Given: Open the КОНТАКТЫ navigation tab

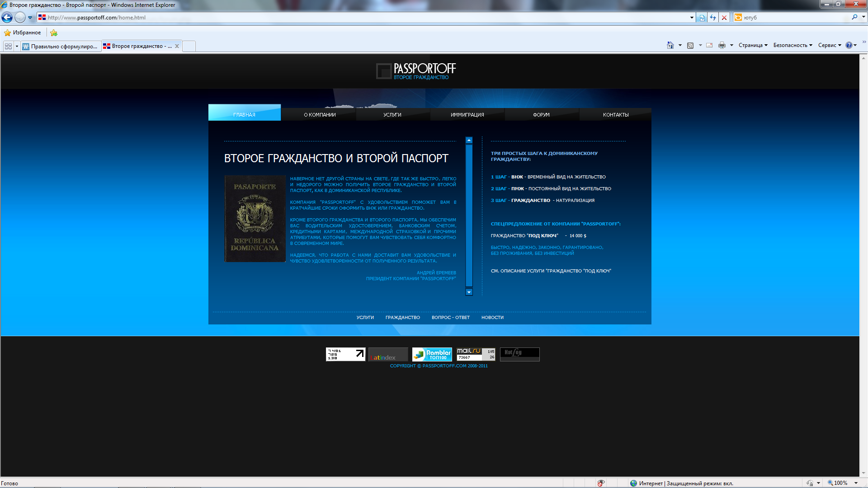Looking at the screenshot, I should [616, 115].
